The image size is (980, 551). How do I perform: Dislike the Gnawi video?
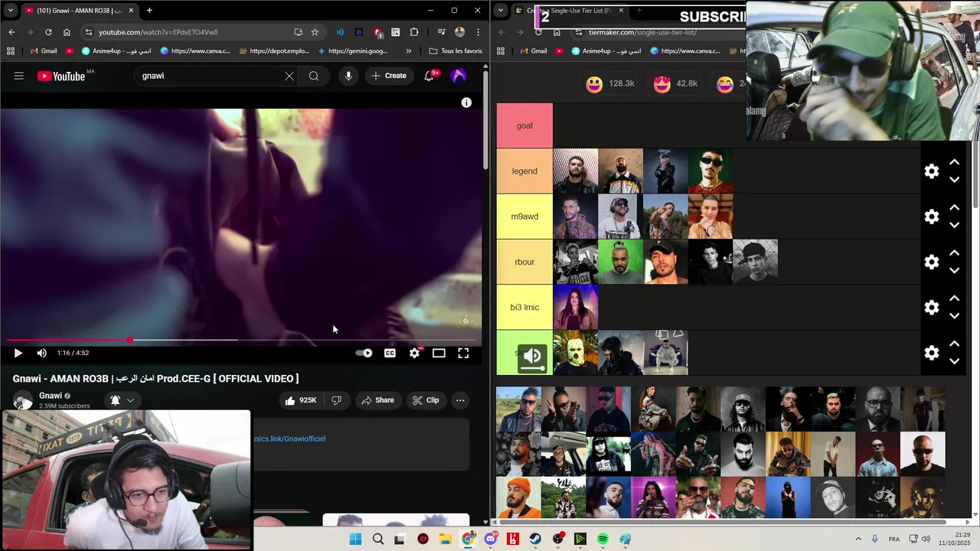[336, 400]
